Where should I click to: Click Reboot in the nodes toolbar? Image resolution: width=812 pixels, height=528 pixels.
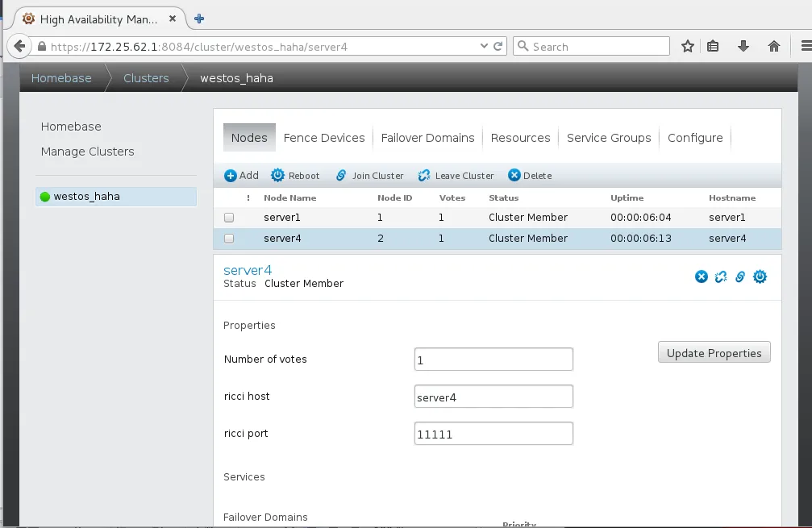[x=295, y=176]
